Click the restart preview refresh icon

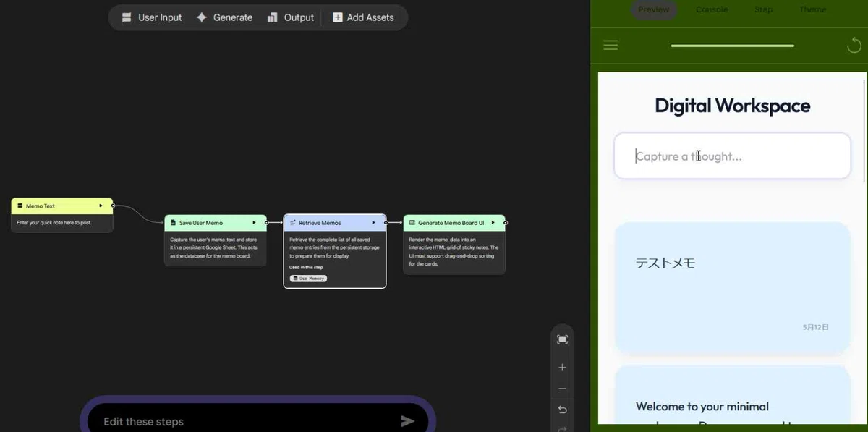click(x=854, y=46)
